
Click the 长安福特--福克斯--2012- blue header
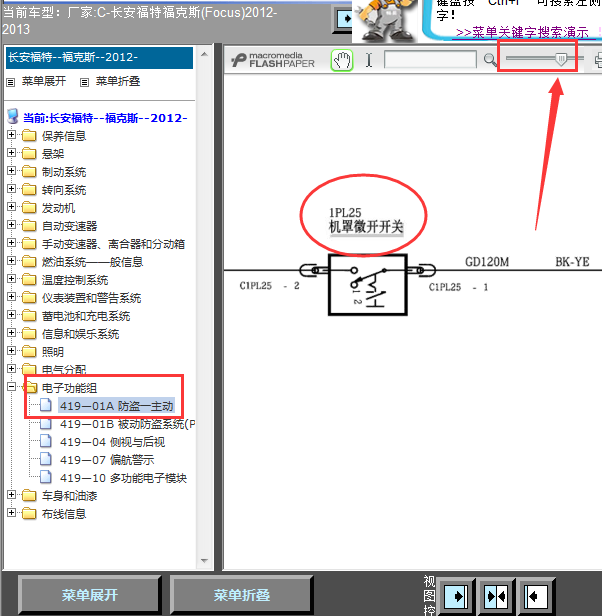pos(99,58)
